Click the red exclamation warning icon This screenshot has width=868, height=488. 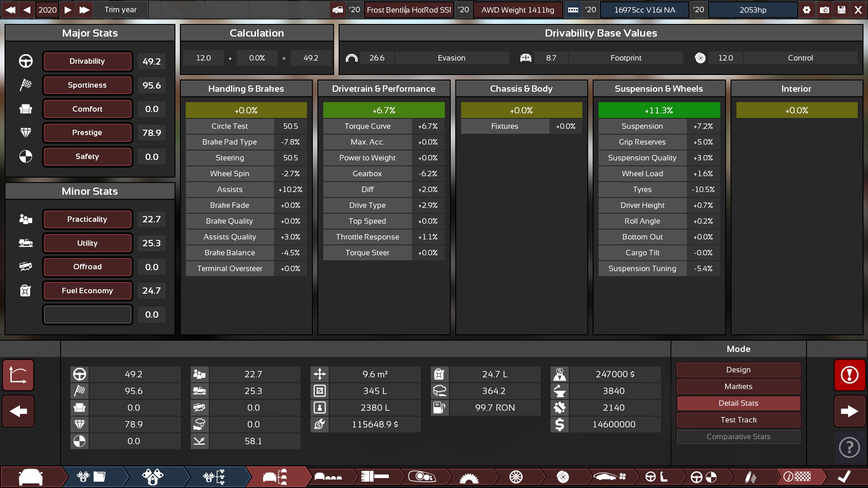tap(849, 375)
